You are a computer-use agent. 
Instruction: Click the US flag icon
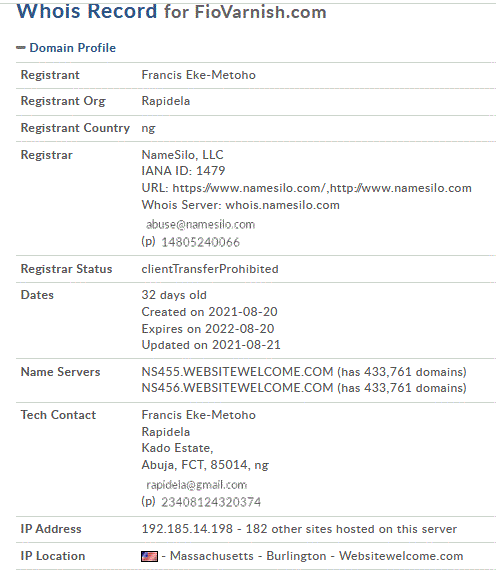click(149, 556)
